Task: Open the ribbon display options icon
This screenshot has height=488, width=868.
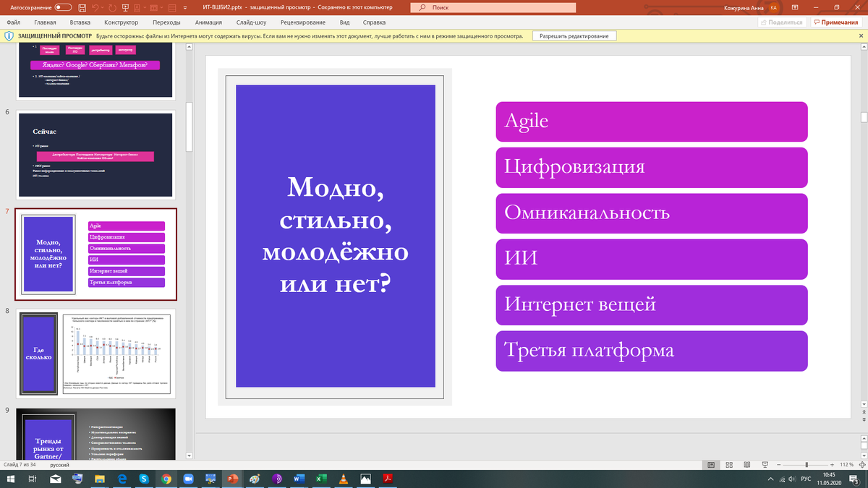Action: (795, 7)
